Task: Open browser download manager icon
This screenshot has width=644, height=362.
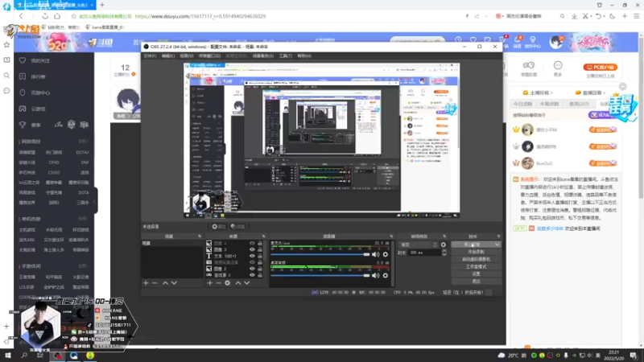Action: tap(574, 16)
